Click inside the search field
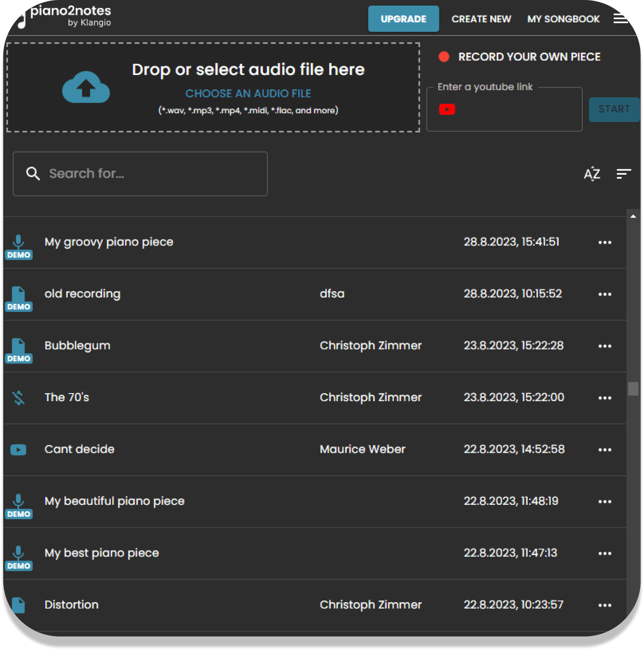Image resolution: width=644 pixels, height=650 pixels. pyautogui.click(x=140, y=174)
